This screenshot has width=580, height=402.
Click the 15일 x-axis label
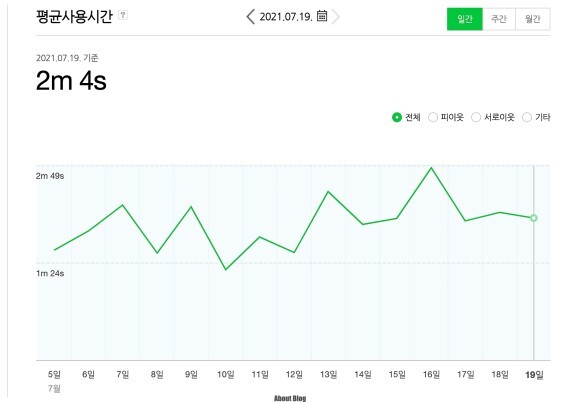[397, 375]
